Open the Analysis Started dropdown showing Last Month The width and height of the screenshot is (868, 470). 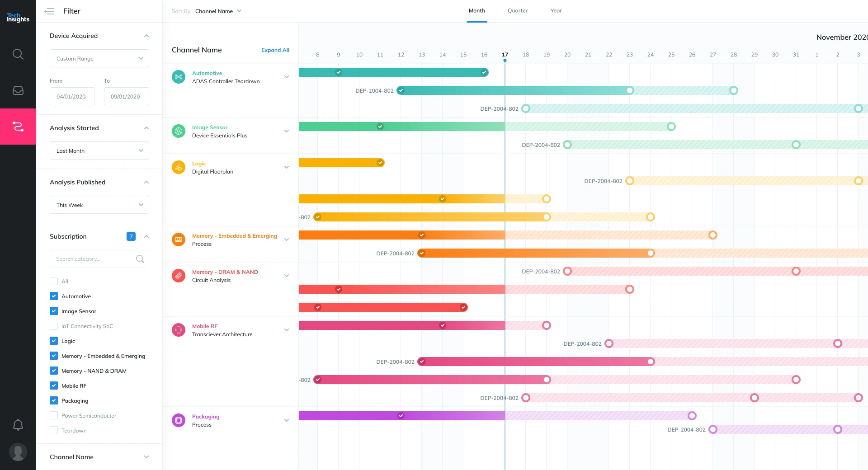click(99, 150)
